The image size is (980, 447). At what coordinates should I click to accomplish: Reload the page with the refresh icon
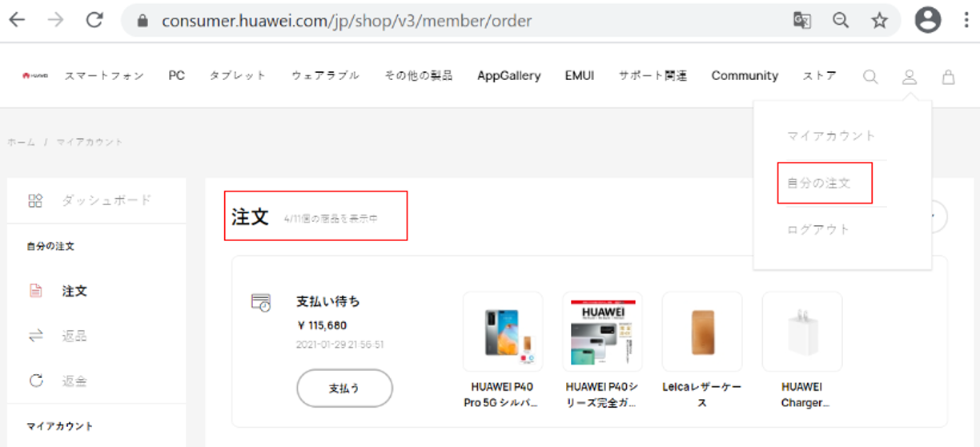point(94,20)
